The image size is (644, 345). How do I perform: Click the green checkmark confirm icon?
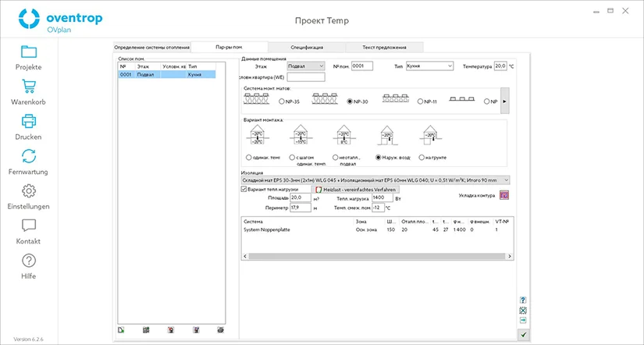click(523, 335)
